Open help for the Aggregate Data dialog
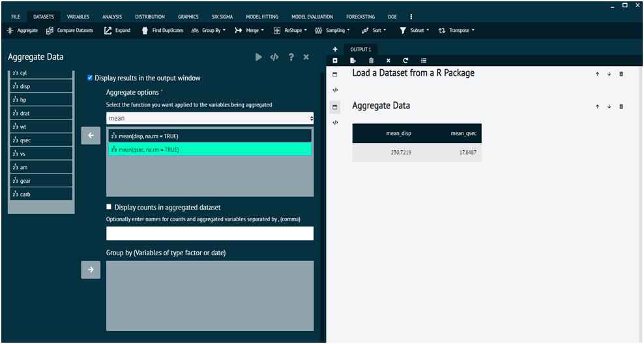 (291, 57)
